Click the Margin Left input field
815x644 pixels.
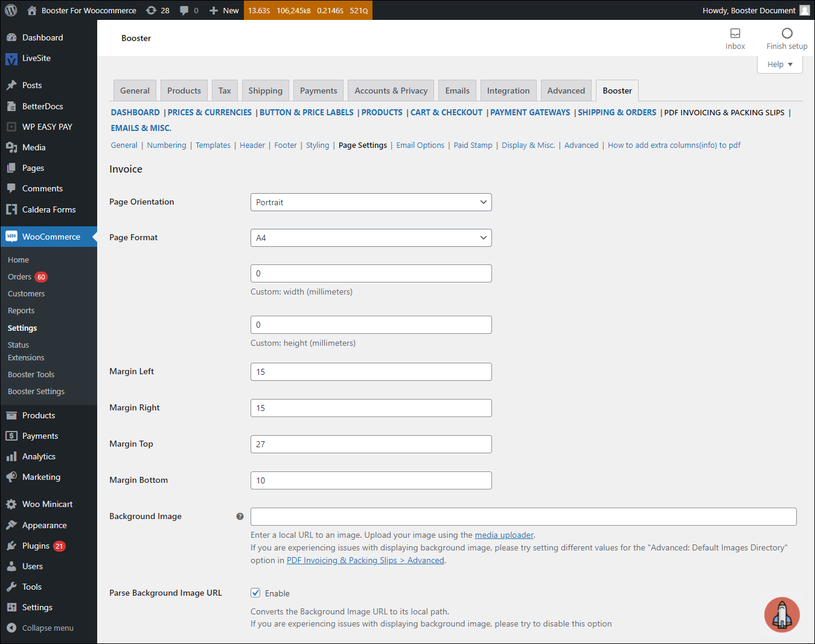pos(371,372)
